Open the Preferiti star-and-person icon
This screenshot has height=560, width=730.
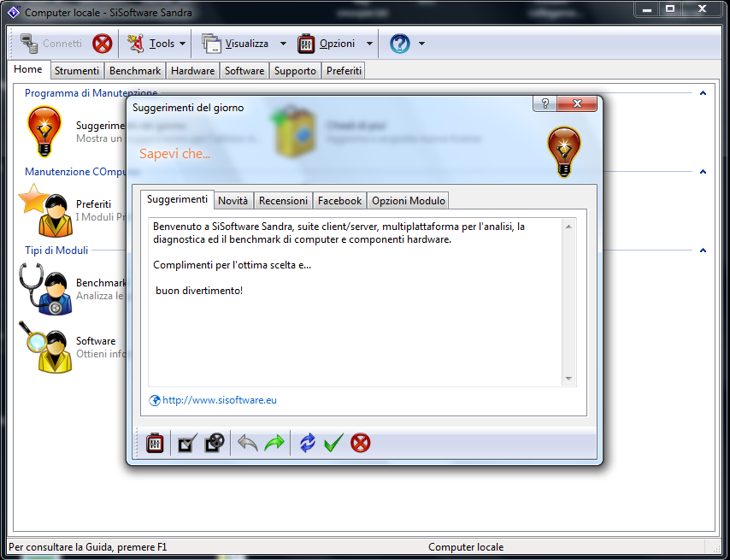(46, 210)
